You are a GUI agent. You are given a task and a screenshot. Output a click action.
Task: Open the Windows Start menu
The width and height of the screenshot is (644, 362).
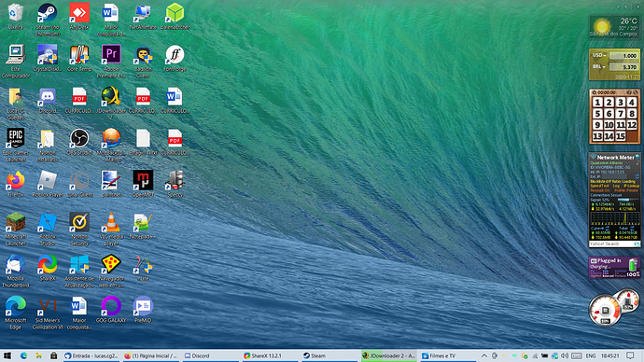pyautogui.click(x=7, y=355)
